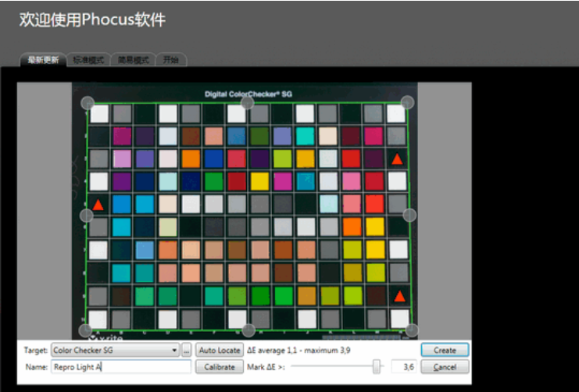Switch to the 标准模式 tab
This screenshot has width=579, height=392.
point(88,60)
